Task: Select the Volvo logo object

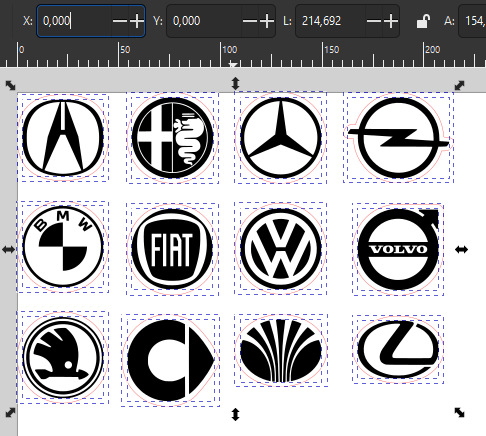Action: (398, 249)
